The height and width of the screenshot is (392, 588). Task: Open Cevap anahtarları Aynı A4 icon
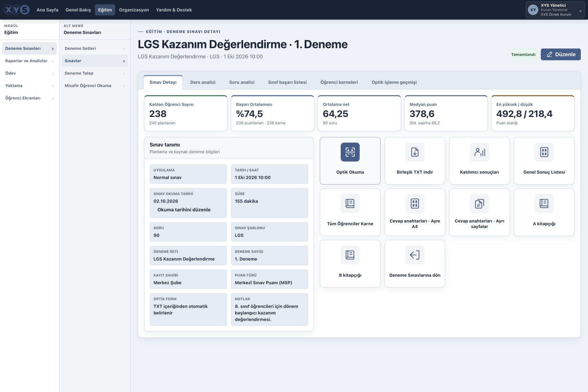(x=415, y=204)
